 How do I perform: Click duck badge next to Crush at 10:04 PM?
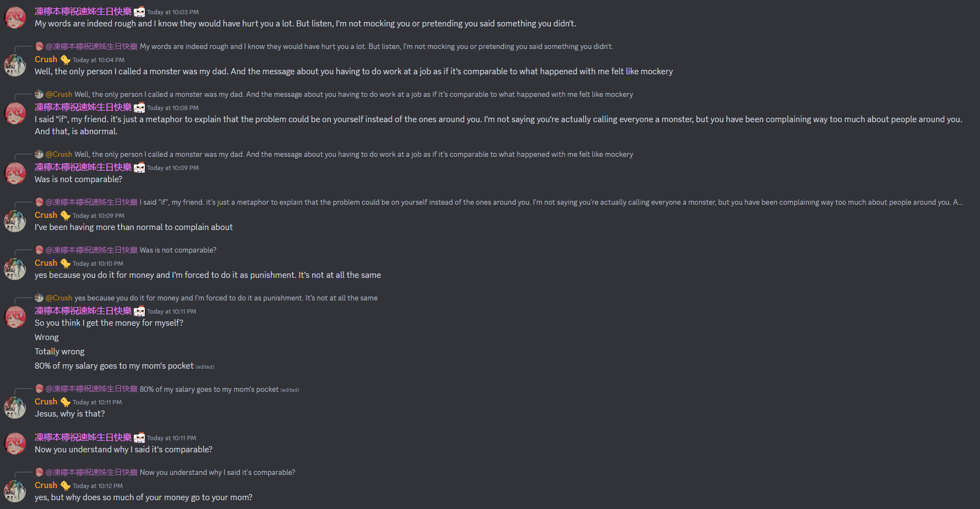pos(65,59)
